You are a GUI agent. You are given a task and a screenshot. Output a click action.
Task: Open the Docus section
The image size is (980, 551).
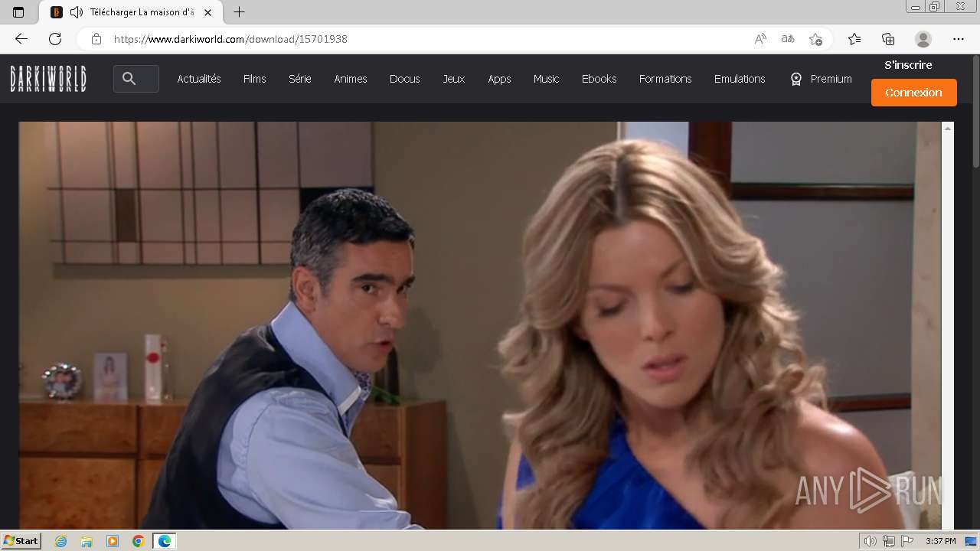coord(405,79)
